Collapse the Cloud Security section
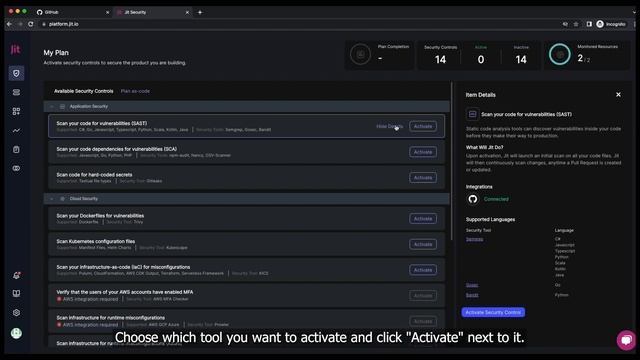The image size is (640, 360). coord(51,199)
